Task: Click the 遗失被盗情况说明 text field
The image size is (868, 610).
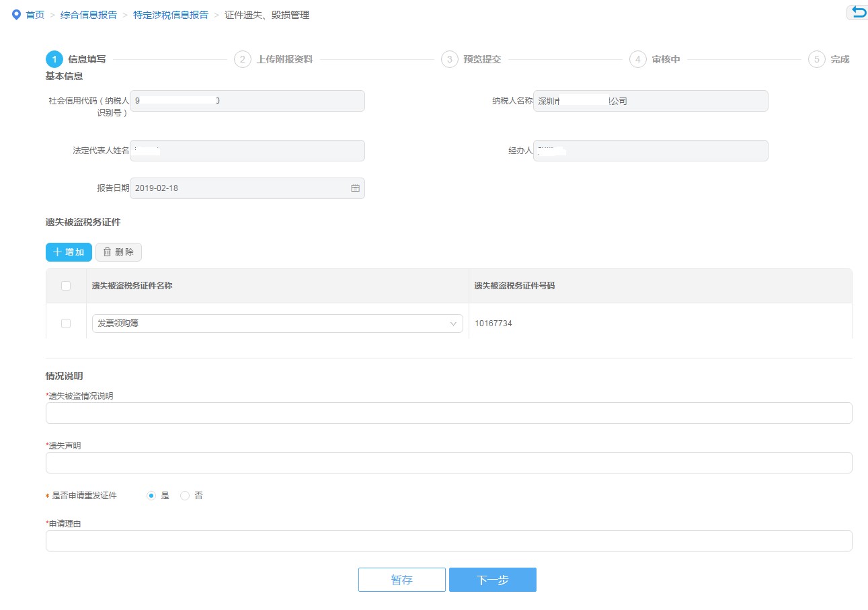Action: click(448, 413)
